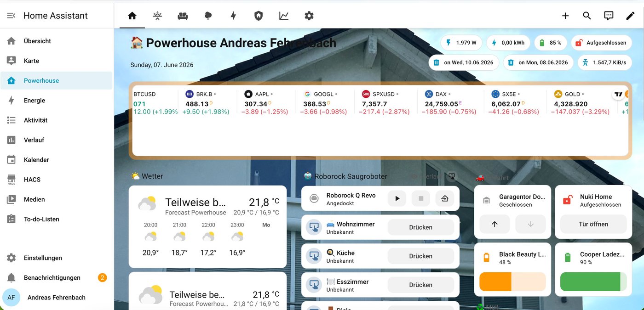
Task: Start Roborock Q Revo with play button
Action: 397,198
